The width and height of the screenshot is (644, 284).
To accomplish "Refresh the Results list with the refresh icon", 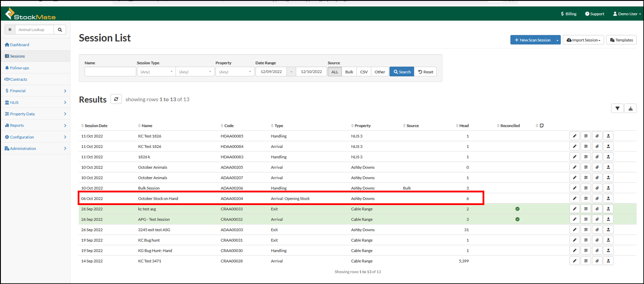I will [116, 99].
